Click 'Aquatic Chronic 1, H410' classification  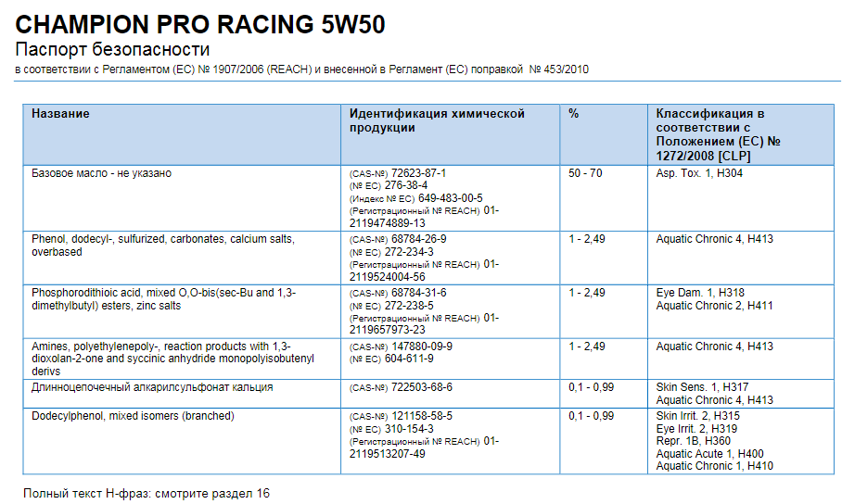coord(714,466)
